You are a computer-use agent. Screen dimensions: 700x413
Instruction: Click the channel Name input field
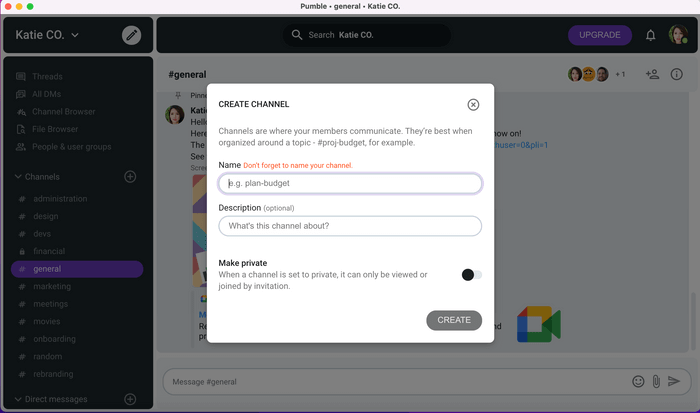(x=350, y=183)
